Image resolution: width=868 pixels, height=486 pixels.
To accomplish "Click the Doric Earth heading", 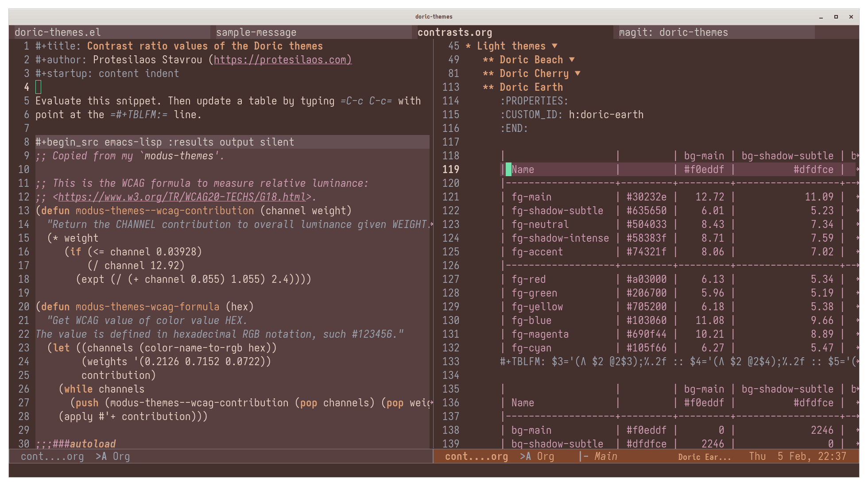I will tap(531, 87).
